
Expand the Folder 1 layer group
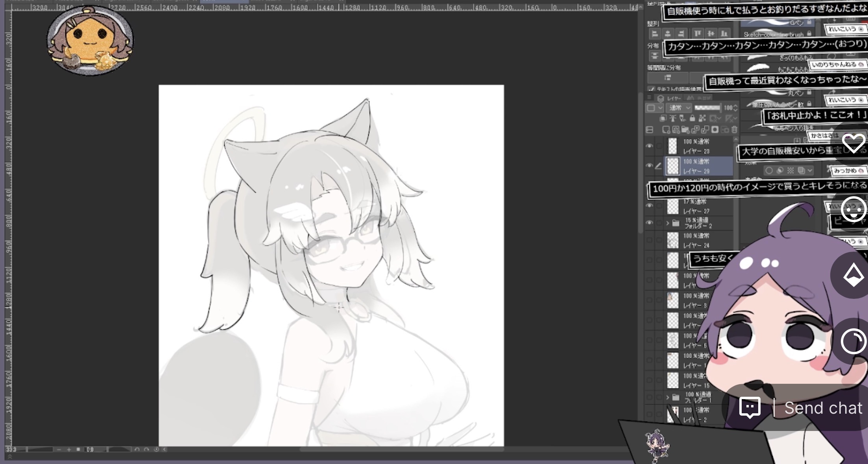[x=667, y=397]
